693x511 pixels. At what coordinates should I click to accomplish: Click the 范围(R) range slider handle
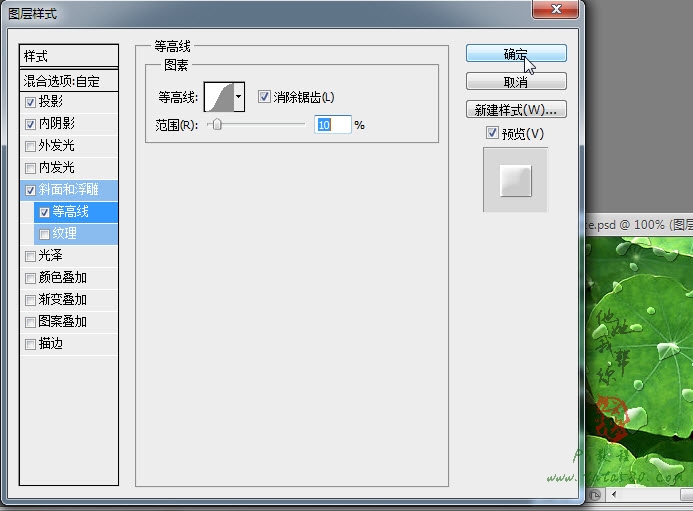217,125
